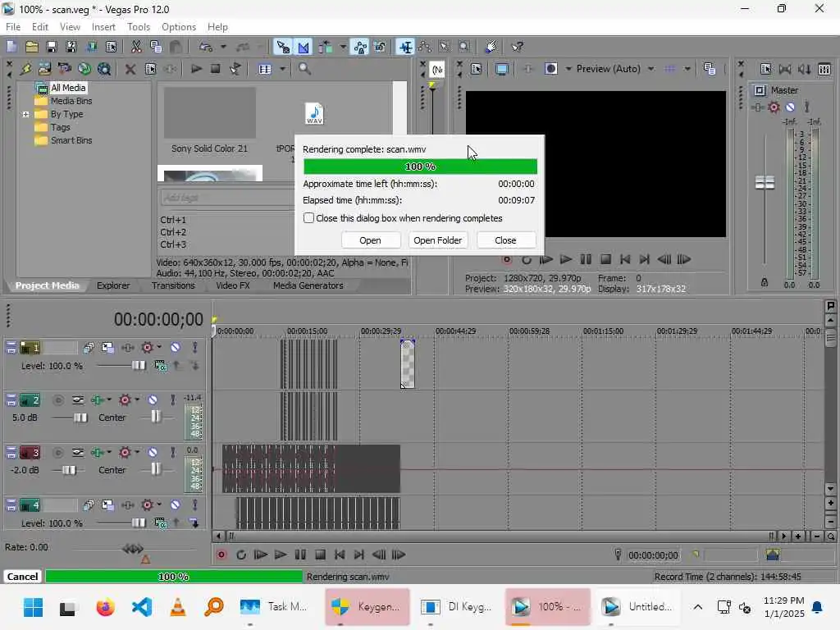Adjust the Master volume fader
840x630 pixels.
(x=765, y=183)
